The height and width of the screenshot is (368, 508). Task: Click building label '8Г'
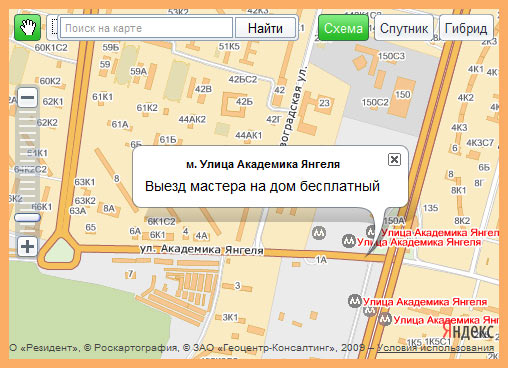coord(479,183)
